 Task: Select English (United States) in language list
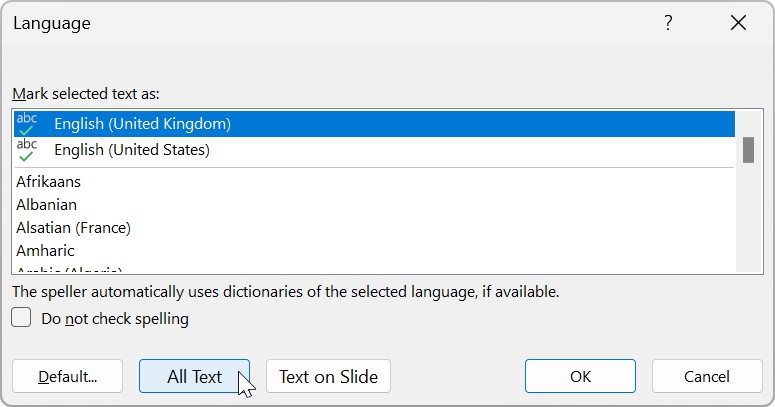pos(374,150)
